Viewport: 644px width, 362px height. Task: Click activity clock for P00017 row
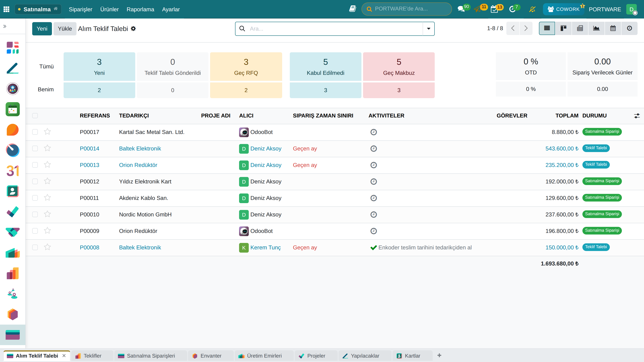click(x=374, y=132)
